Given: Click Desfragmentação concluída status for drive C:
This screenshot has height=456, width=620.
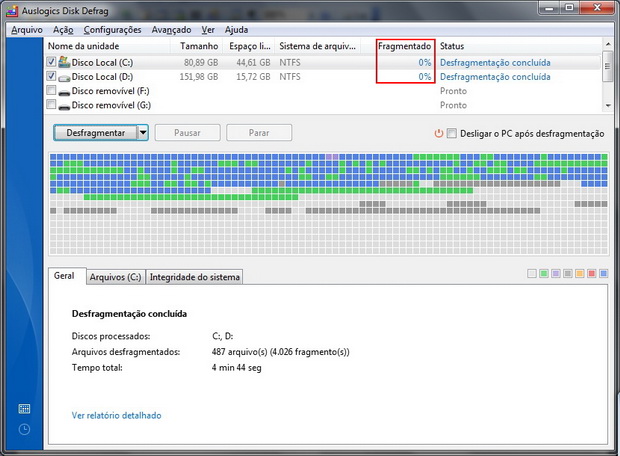Looking at the screenshot, I should [495, 62].
